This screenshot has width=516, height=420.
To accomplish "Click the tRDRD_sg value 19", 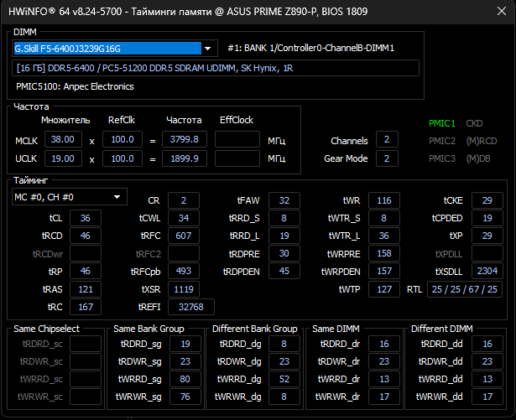I will click(185, 344).
